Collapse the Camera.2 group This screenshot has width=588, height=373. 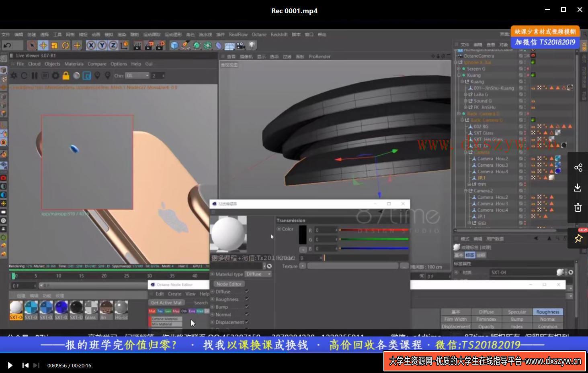(465, 191)
